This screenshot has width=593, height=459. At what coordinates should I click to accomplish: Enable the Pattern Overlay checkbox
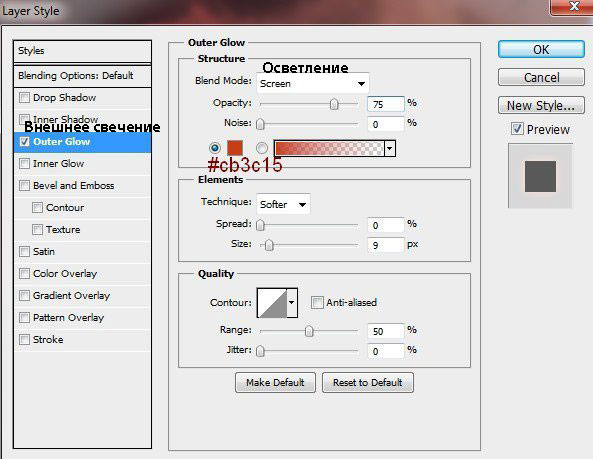pos(24,317)
